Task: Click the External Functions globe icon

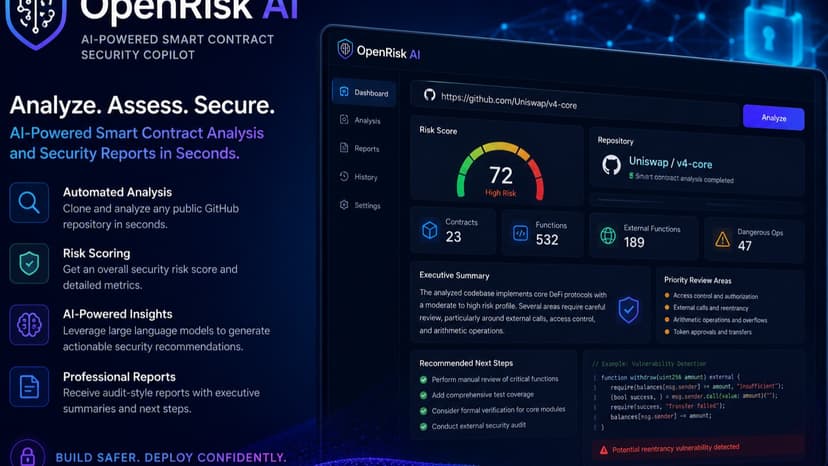Action: (608, 235)
